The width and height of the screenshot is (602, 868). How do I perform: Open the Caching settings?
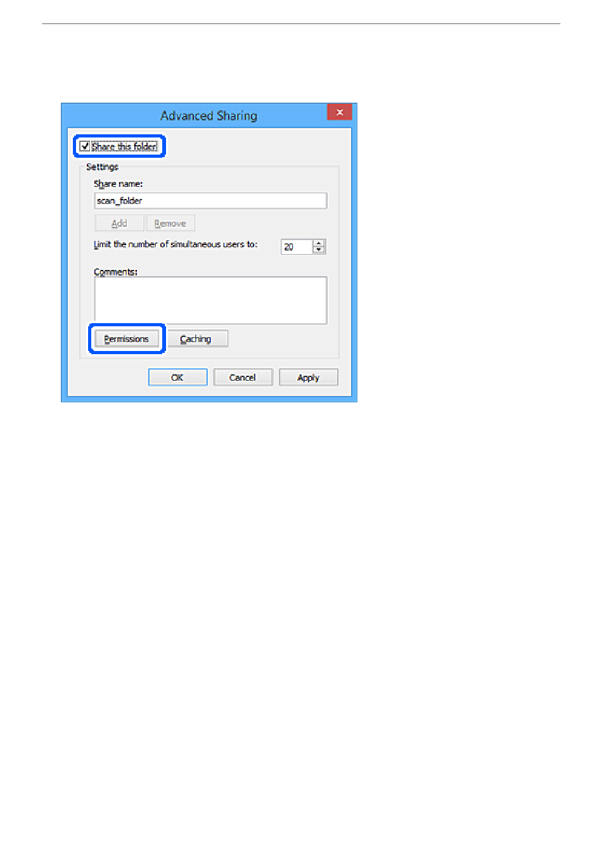click(196, 339)
